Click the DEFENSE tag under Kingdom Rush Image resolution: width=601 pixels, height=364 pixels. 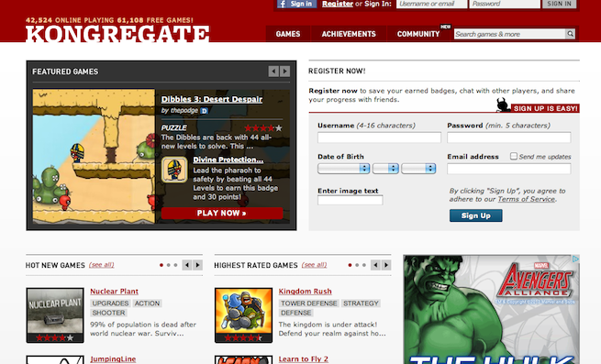tap(295, 313)
